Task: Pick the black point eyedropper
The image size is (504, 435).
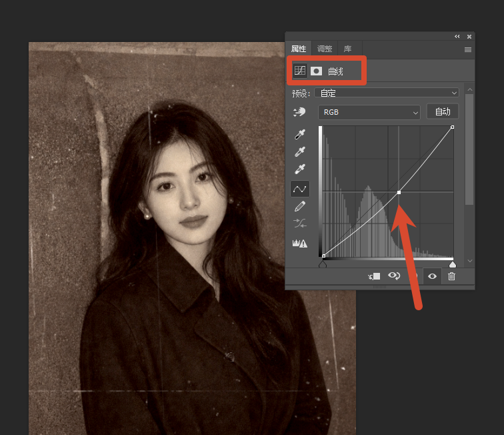Action: (x=299, y=134)
